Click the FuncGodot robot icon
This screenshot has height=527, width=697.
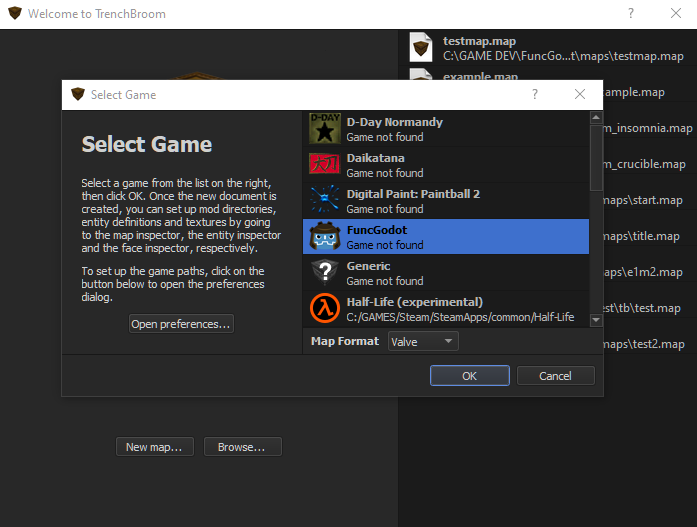[325, 237]
